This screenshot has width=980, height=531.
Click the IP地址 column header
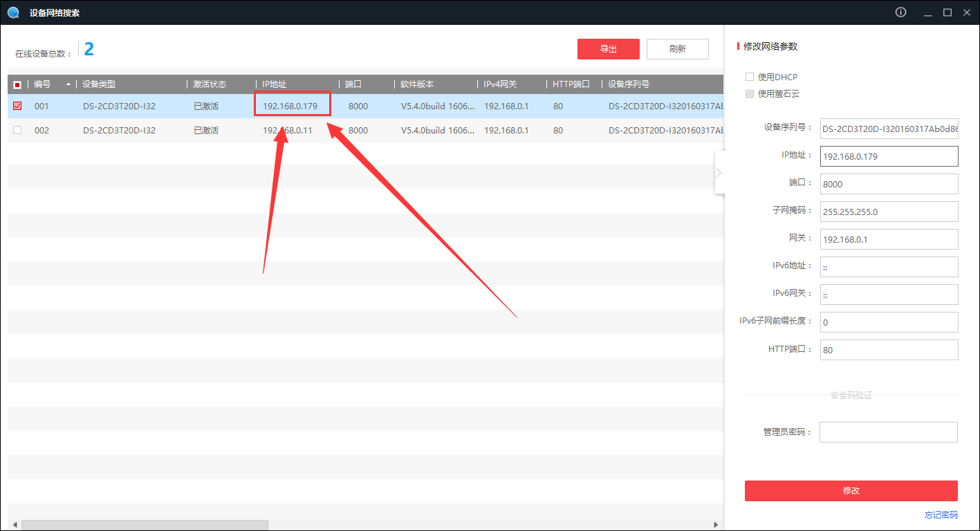click(275, 84)
